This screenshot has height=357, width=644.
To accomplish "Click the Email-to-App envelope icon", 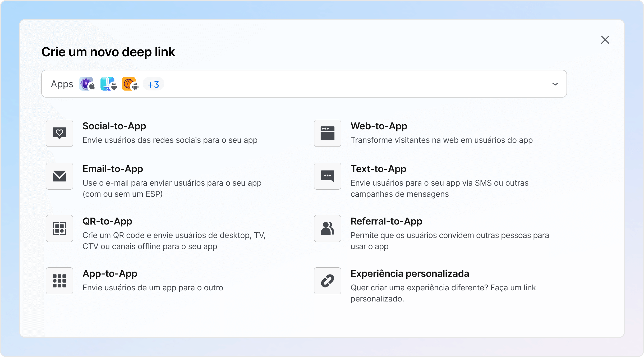I will [x=59, y=176].
